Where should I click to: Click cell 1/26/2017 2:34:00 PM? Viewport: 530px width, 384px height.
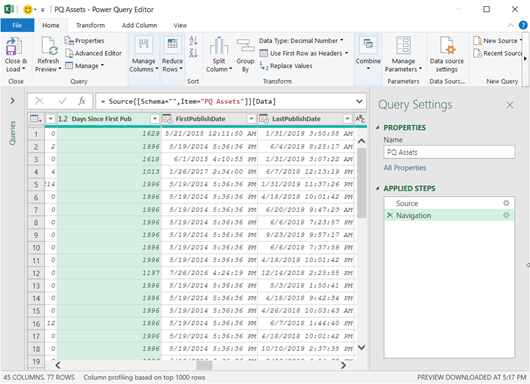210,171
